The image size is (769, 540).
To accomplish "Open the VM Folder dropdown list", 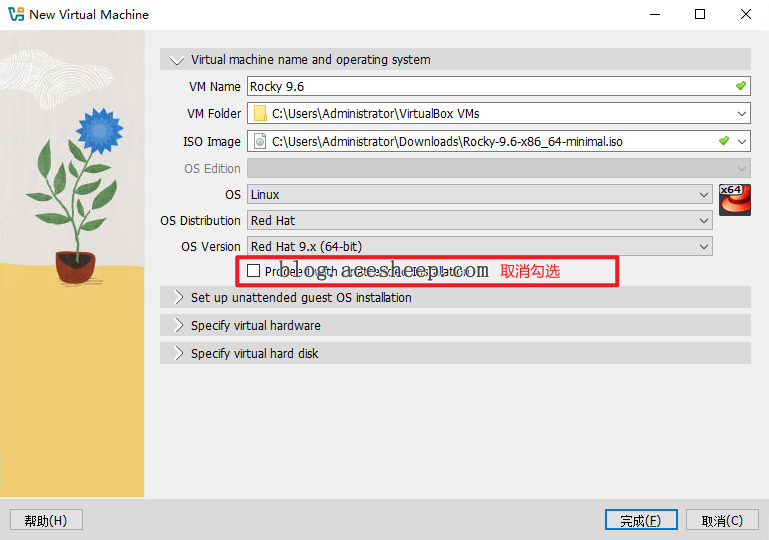I will [742, 114].
